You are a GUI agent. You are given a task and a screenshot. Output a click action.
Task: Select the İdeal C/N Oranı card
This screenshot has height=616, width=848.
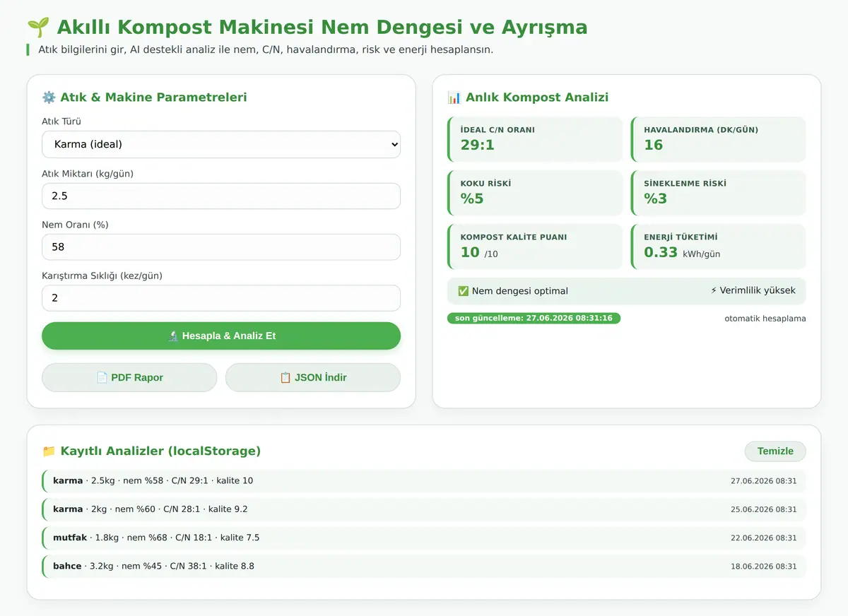pyautogui.click(x=535, y=139)
